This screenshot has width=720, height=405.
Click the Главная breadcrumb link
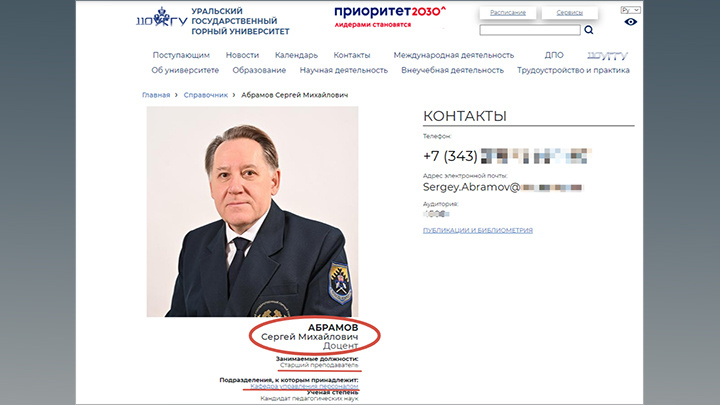coord(156,95)
